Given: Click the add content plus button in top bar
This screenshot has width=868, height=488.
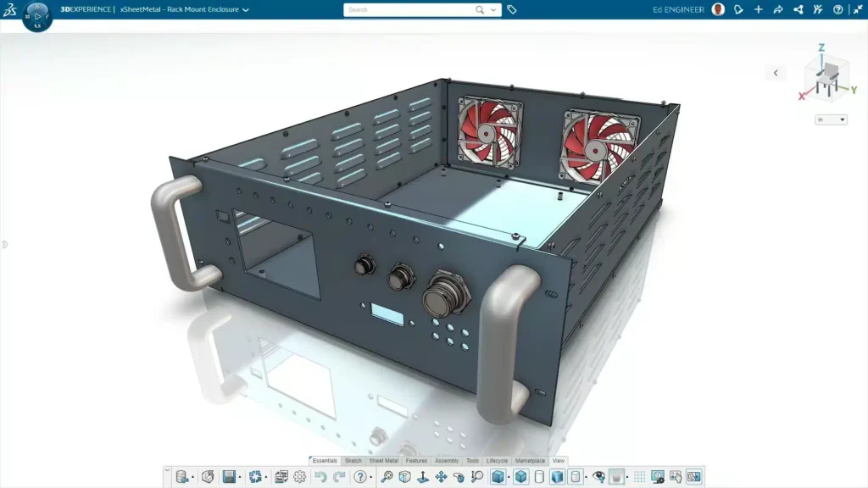Looking at the screenshot, I should click(759, 9).
